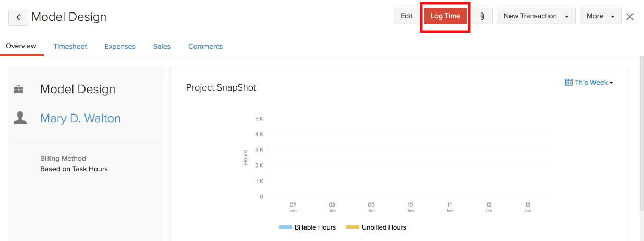Click the back arrow button
The width and height of the screenshot is (644, 241).
coord(18,17)
